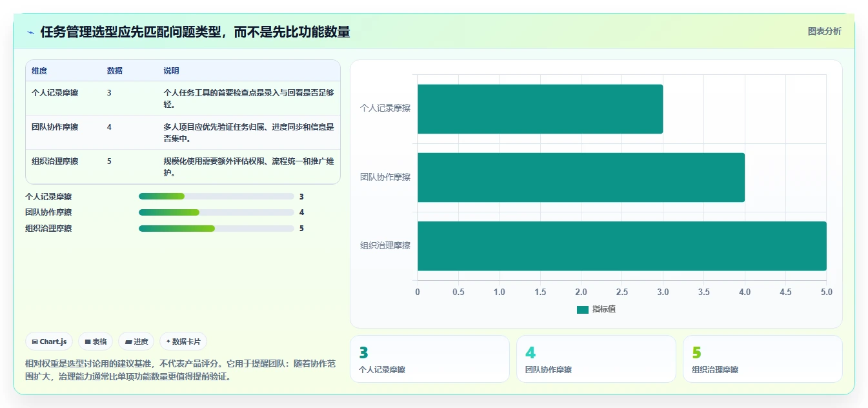Click the 指标值 legend color swatch
Image resolution: width=868 pixels, height=408 pixels.
coord(582,310)
